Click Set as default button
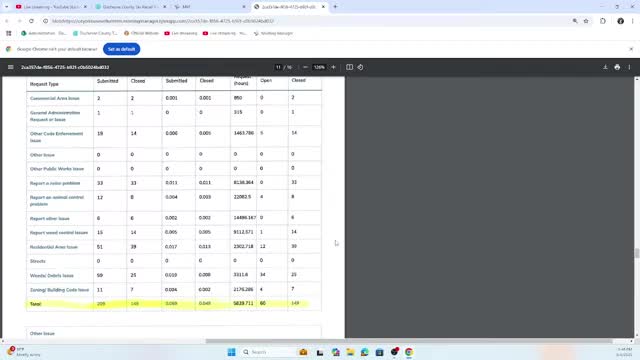The height and width of the screenshot is (360, 640). pyautogui.click(x=122, y=49)
